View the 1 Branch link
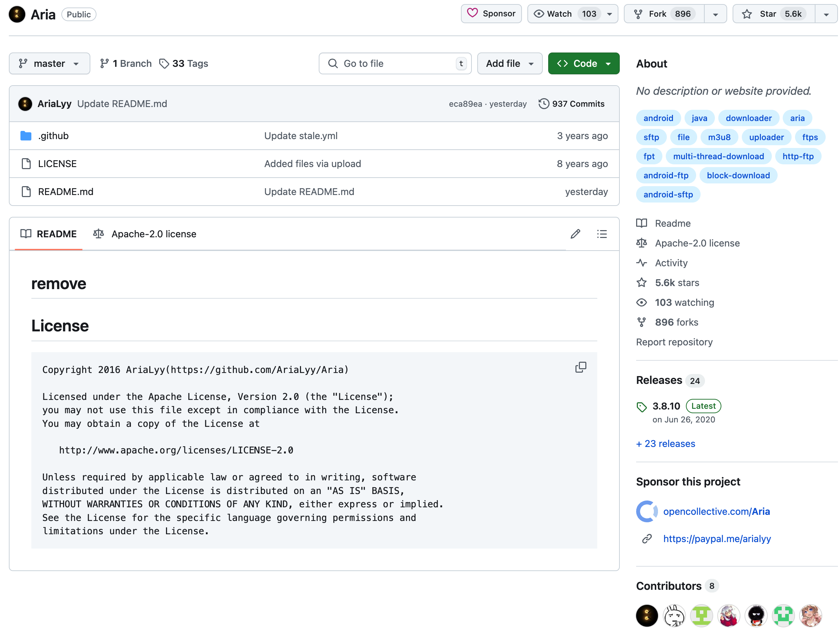This screenshot has width=840, height=628. point(126,63)
